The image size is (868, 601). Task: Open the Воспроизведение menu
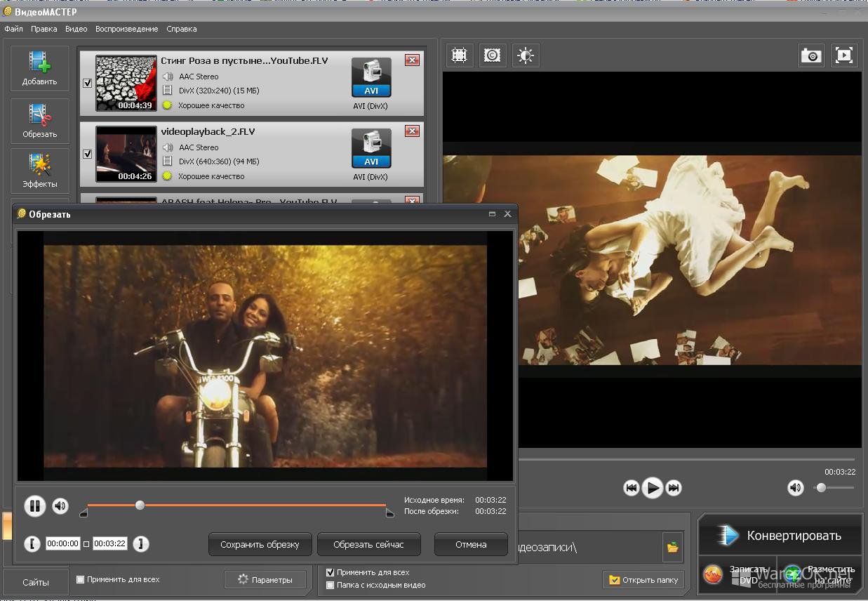click(x=127, y=29)
